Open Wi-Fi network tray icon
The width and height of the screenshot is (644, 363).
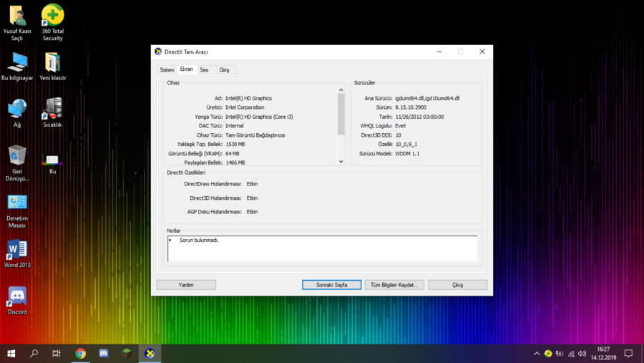[571, 354]
